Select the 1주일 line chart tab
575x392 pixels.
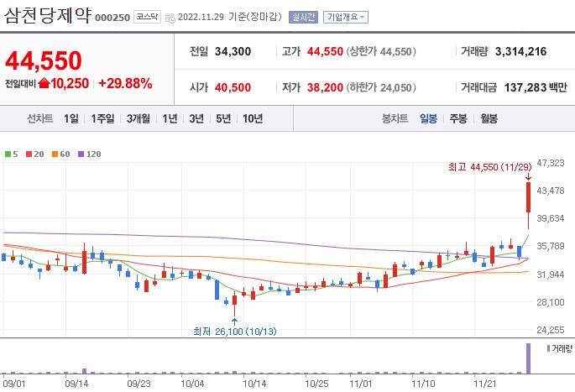102,118
